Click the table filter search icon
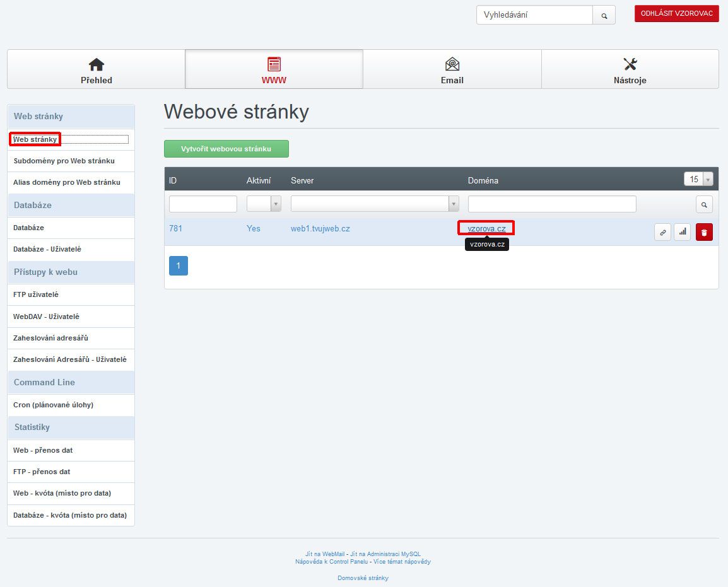The image size is (728, 587). [x=704, y=204]
